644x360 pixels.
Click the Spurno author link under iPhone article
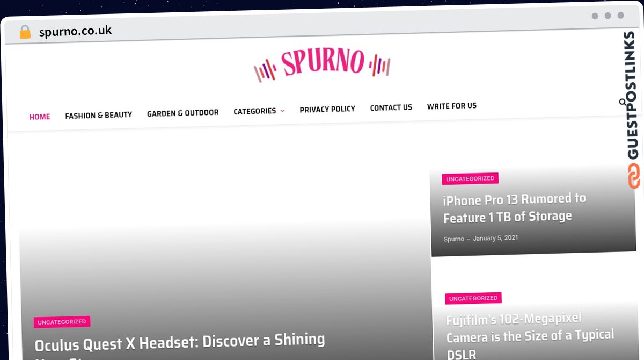(x=454, y=239)
